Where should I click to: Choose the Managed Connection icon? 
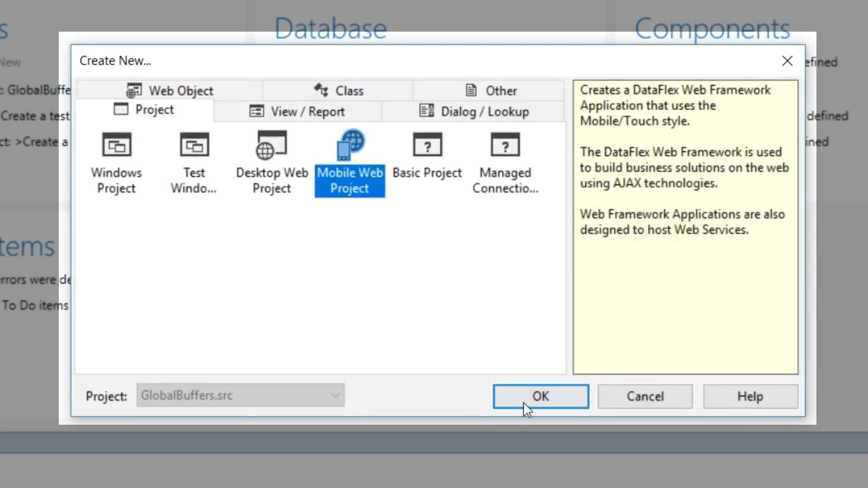click(505, 145)
